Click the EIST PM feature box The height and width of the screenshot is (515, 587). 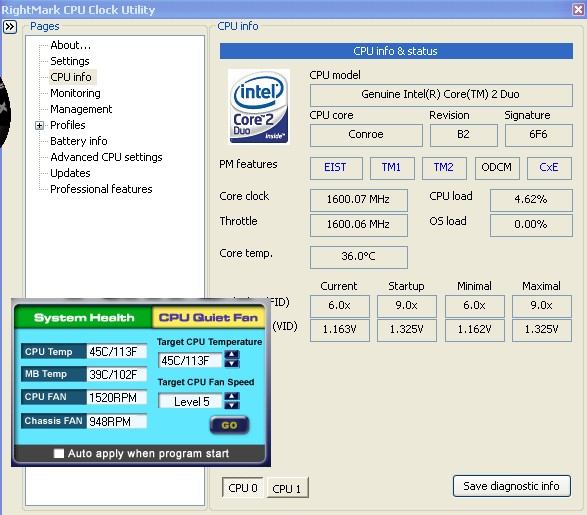click(336, 168)
